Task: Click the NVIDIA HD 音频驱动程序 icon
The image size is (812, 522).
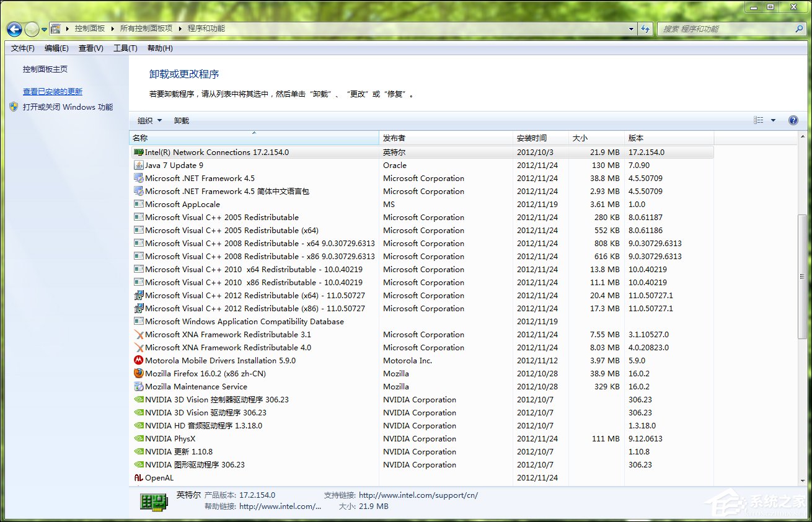Action: pyautogui.click(x=139, y=425)
